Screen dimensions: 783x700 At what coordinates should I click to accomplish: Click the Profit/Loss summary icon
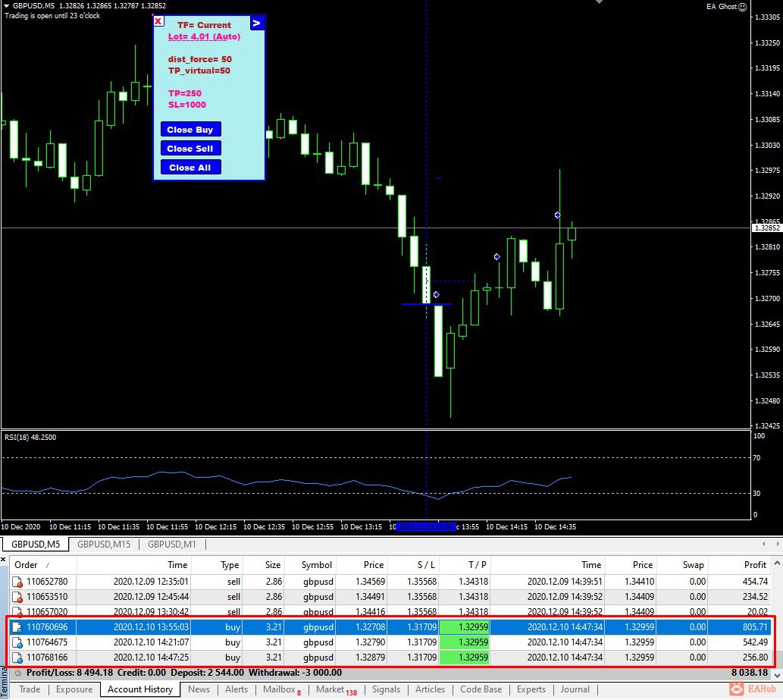click(x=18, y=673)
